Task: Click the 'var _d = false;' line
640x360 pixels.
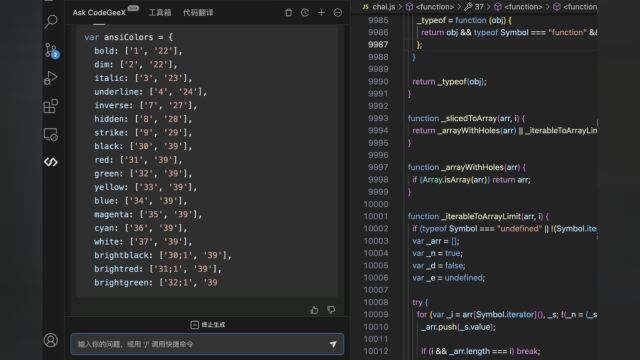Action: tap(438, 265)
